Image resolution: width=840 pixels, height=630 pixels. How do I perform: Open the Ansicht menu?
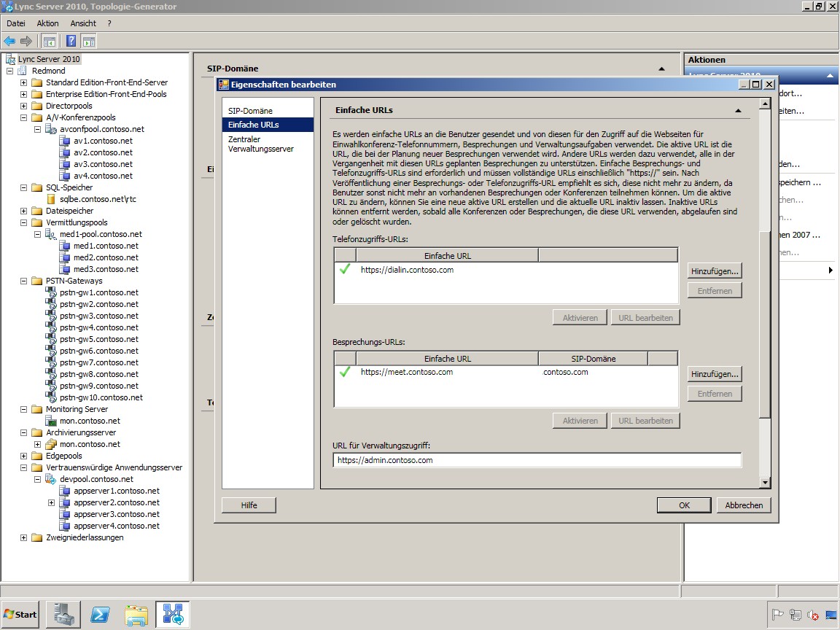[x=83, y=23]
